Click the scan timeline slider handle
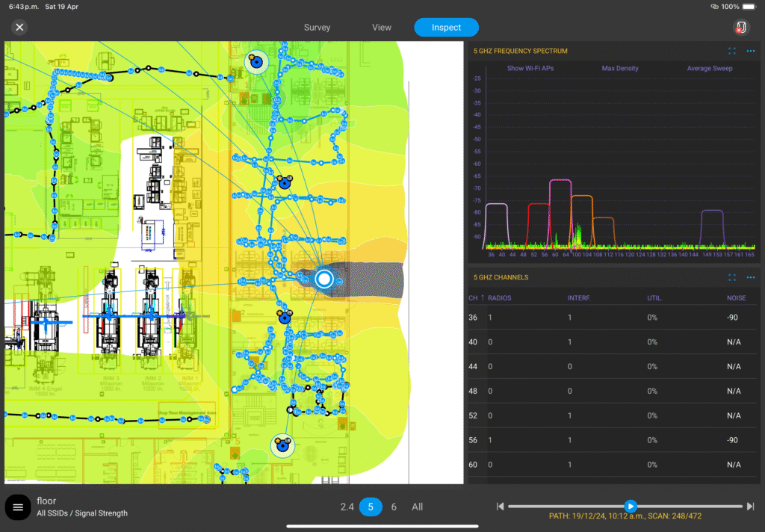This screenshot has height=532, width=765. point(631,507)
